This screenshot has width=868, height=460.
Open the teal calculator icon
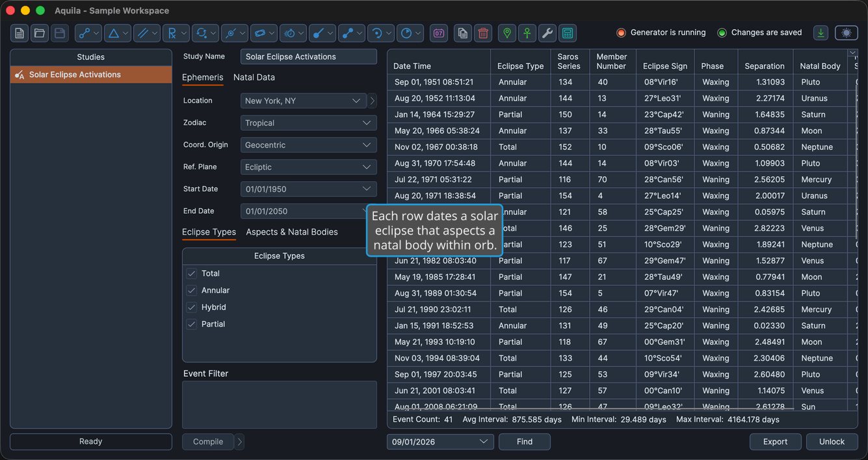point(568,33)
